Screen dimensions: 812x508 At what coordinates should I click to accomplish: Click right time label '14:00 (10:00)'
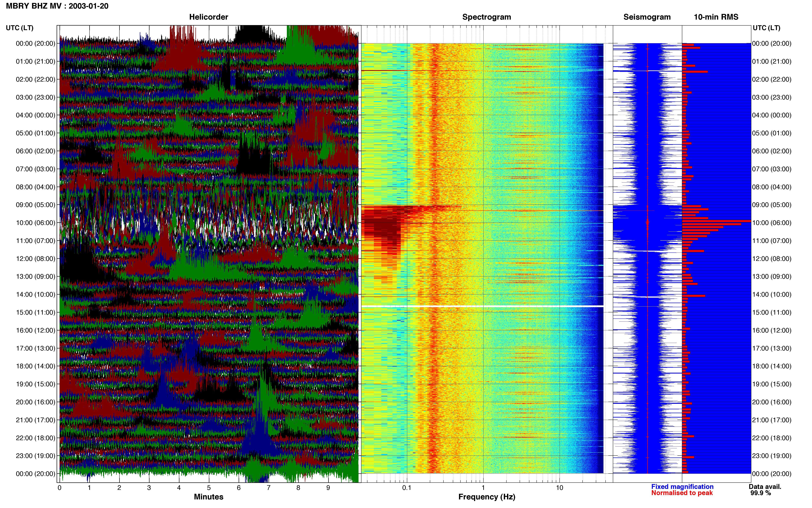click(772, 295)
